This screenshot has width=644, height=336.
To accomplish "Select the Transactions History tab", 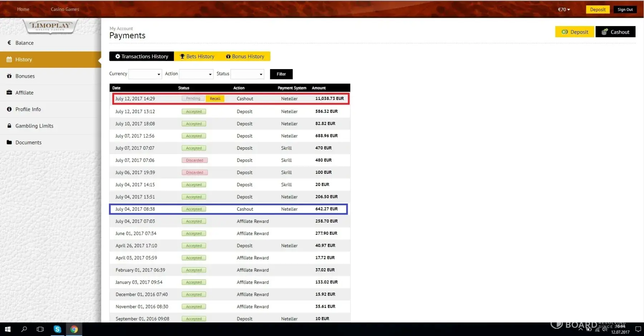I will pyautogui.click(x=142, y=57).
